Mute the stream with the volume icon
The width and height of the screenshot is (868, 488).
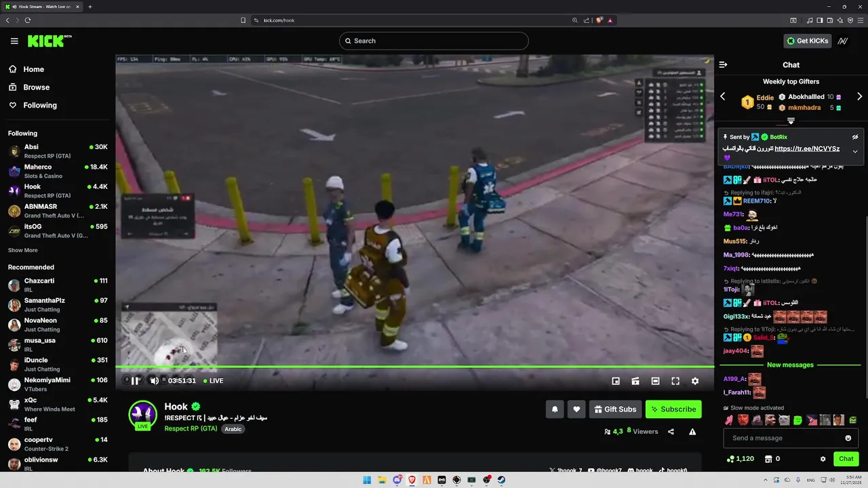[x=154, y=381]
